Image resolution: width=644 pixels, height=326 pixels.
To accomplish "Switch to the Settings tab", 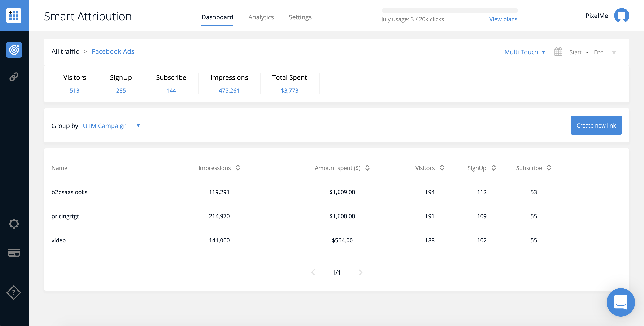I will (300, 17).
